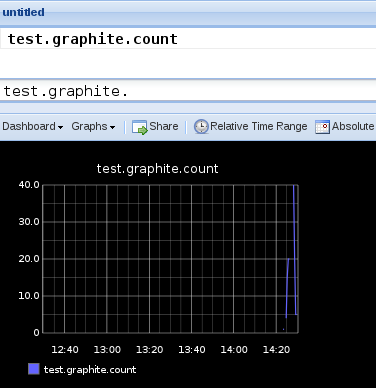Click the test.graphite.count legend label
The height and width of the screenshot is (388, 376).
(x=90, y=370)
